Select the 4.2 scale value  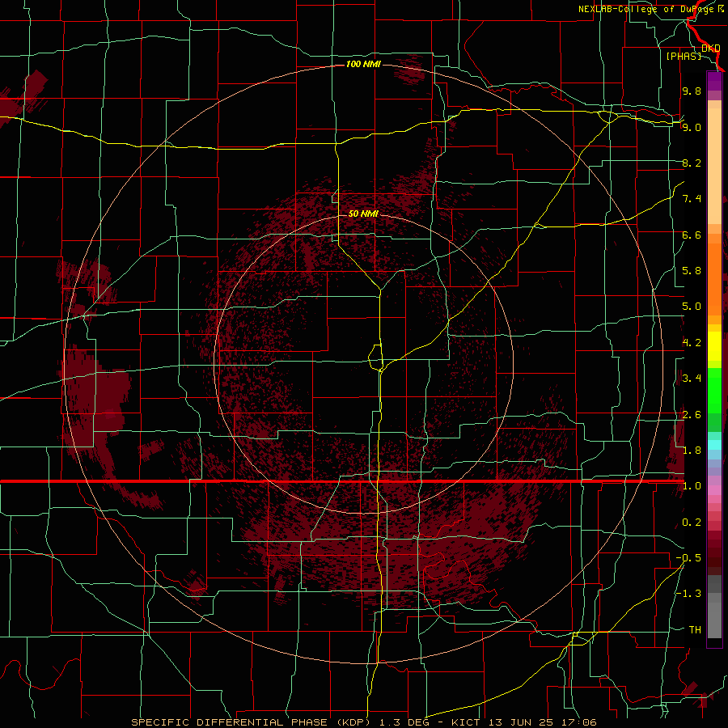click(692, 343)
